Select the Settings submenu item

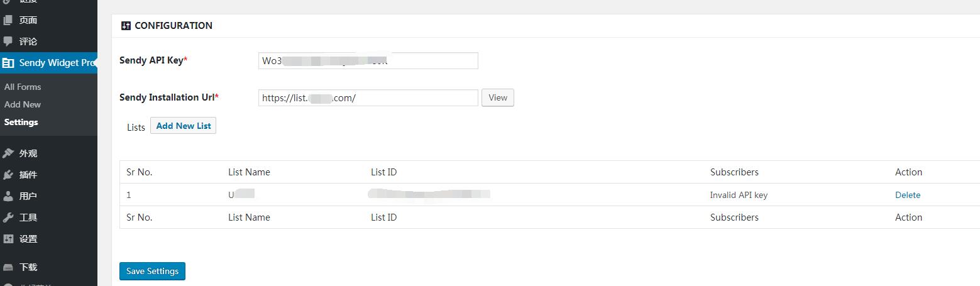[x=21, y=122]
